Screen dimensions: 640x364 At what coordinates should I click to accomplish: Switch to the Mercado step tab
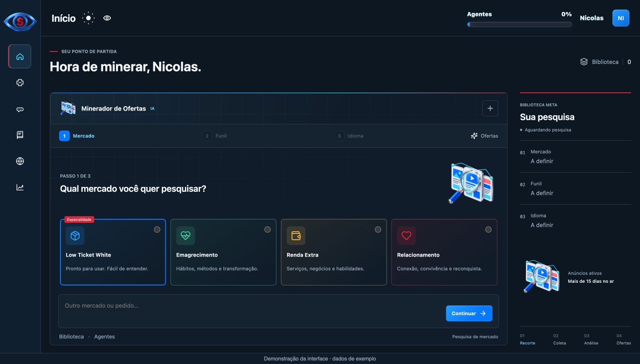77,136
